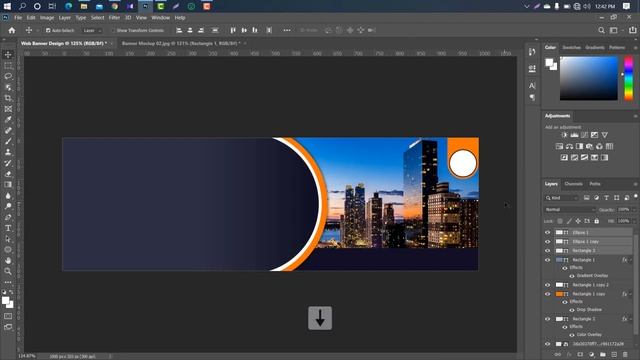Open the layer blend mode Normal dropdown
The image size is (640, 360).
click(x=570, y=209)
